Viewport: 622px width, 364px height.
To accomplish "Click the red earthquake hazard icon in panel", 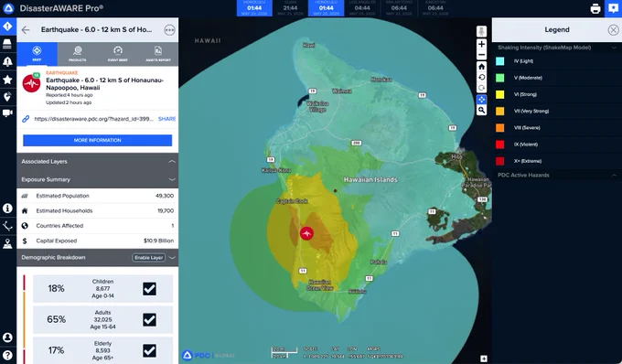I will [31, 83].
